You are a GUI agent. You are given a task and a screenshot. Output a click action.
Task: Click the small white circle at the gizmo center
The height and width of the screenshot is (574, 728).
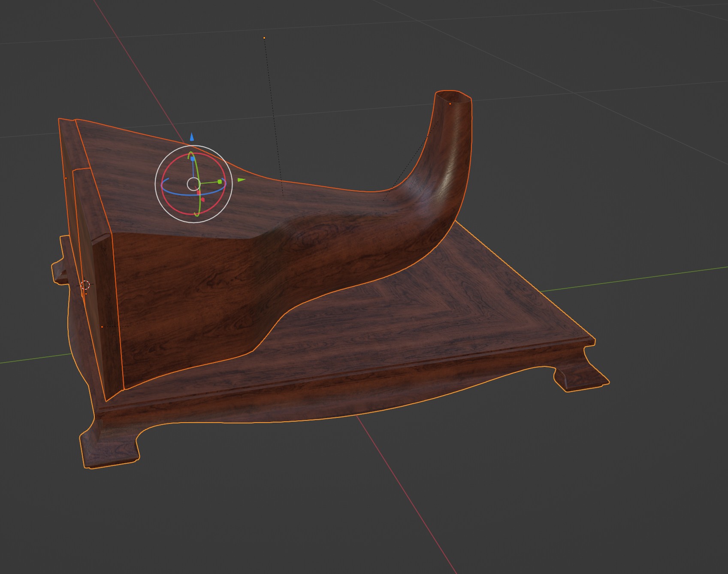(x=193, y=184)
